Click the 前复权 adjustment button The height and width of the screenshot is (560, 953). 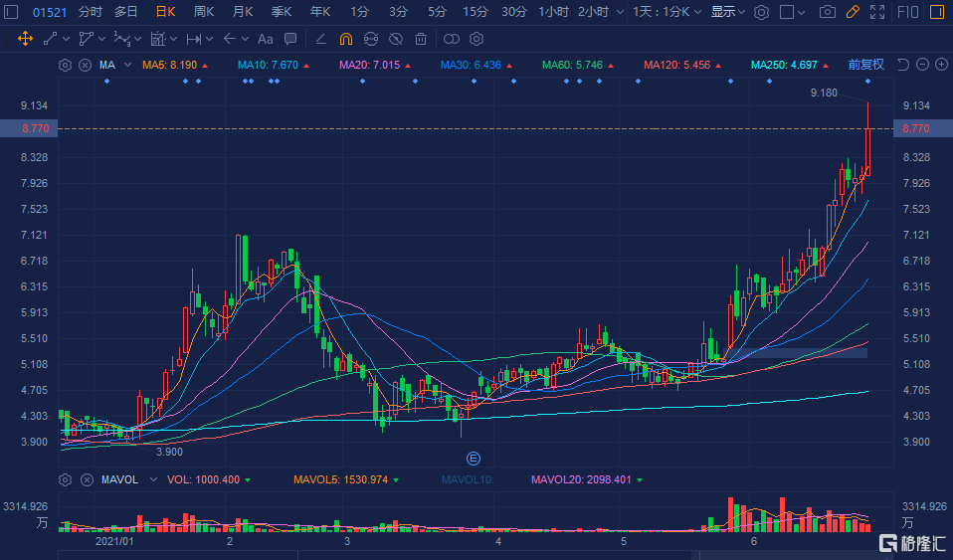coord(865,65)
